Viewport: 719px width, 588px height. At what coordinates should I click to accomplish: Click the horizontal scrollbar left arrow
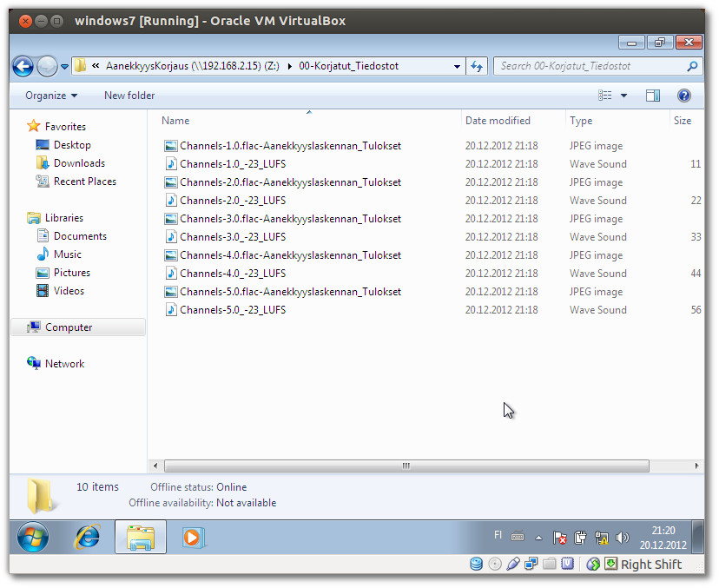click(155, 466)
